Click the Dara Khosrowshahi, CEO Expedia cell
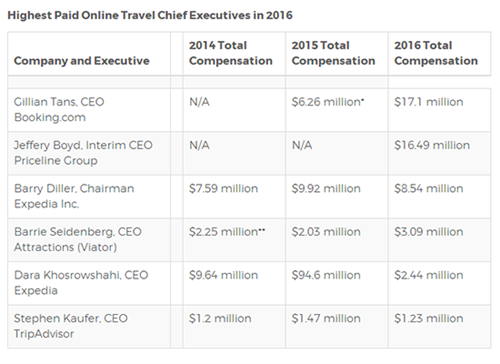 pos(89,283)
